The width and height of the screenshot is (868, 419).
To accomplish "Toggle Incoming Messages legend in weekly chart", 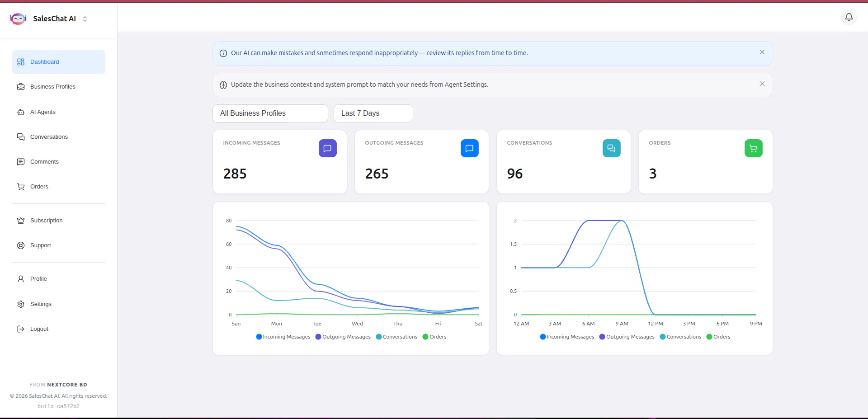I will [x=283, y=337].
